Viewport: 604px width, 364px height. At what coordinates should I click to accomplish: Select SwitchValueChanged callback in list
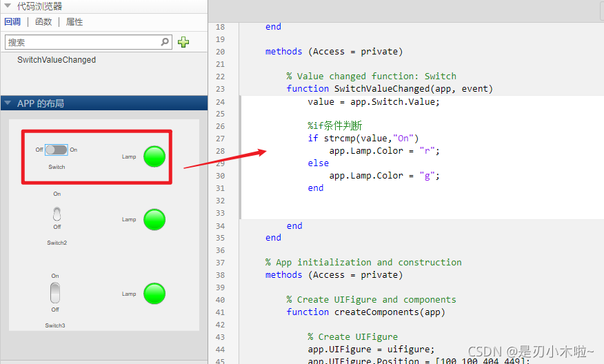pyautogui.click(x=57, y=60)
